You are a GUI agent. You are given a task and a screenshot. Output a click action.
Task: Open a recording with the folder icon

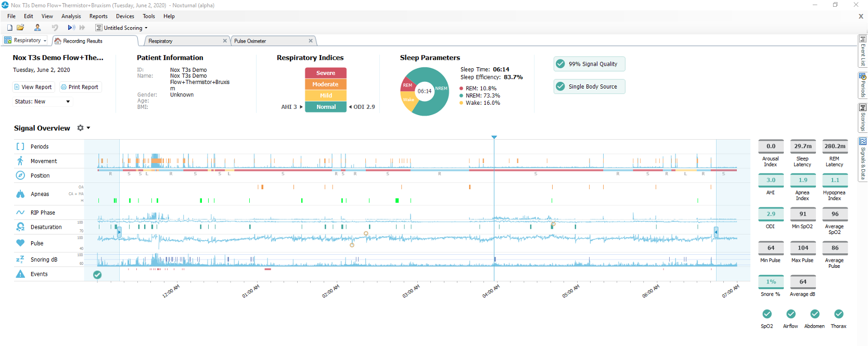click(x=20, y=28)
